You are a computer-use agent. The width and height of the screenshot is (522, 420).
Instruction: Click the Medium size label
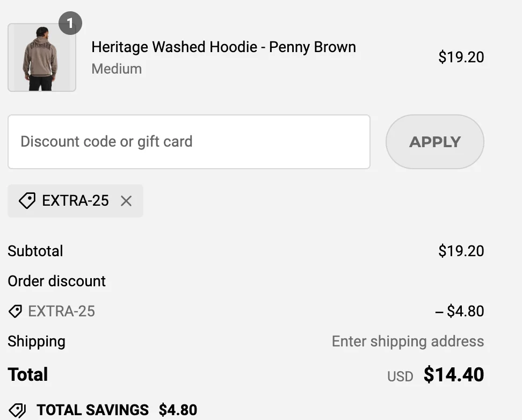pos(117,69)
